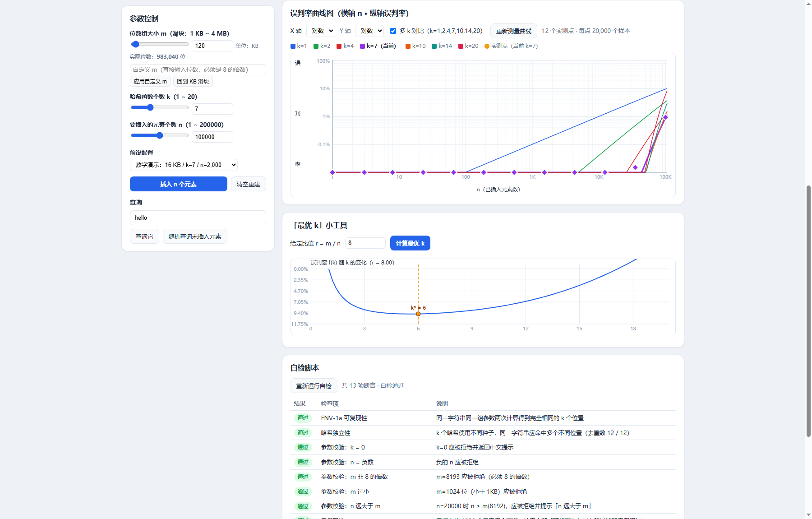Click 应用自定义 m button
The image size is (812, 519).
pyautogui.click(x=150, y=82)
